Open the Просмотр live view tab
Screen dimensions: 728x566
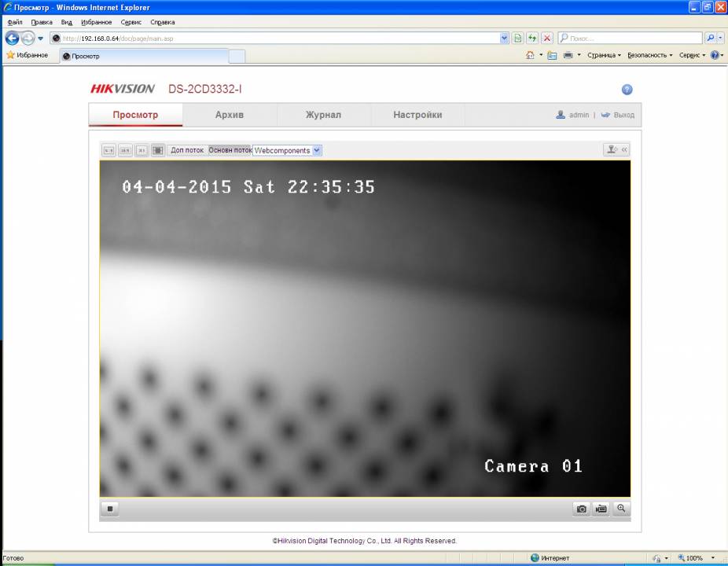(x=135, y=115)
